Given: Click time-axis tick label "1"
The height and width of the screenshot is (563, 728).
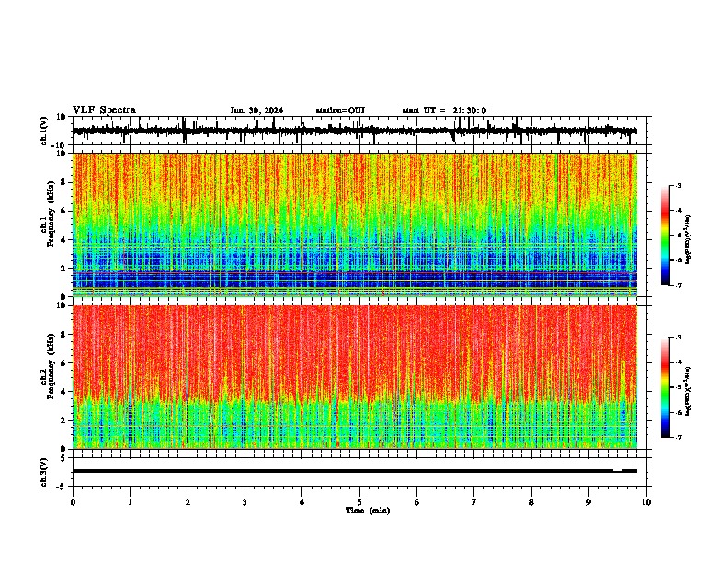Looking at the screenshot, I should coord(130,502).
